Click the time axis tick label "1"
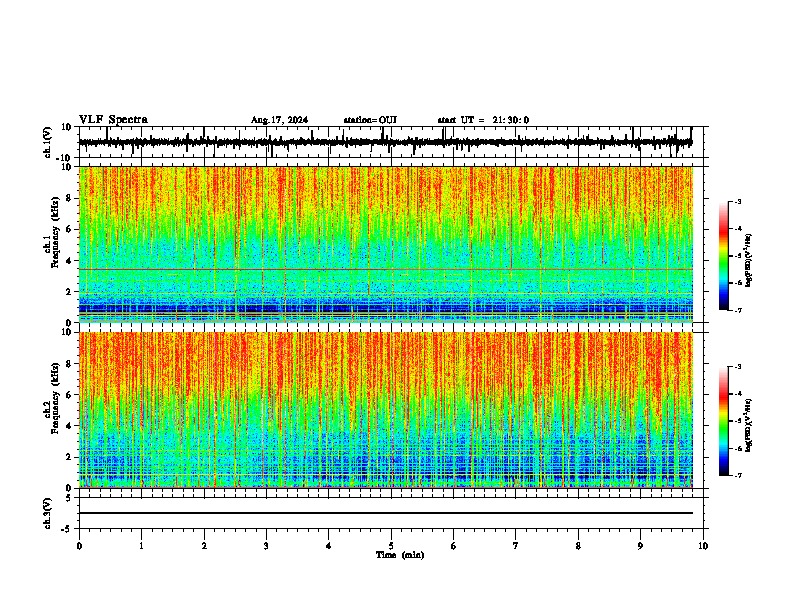792x612 pixels. [x=141, y=546]
